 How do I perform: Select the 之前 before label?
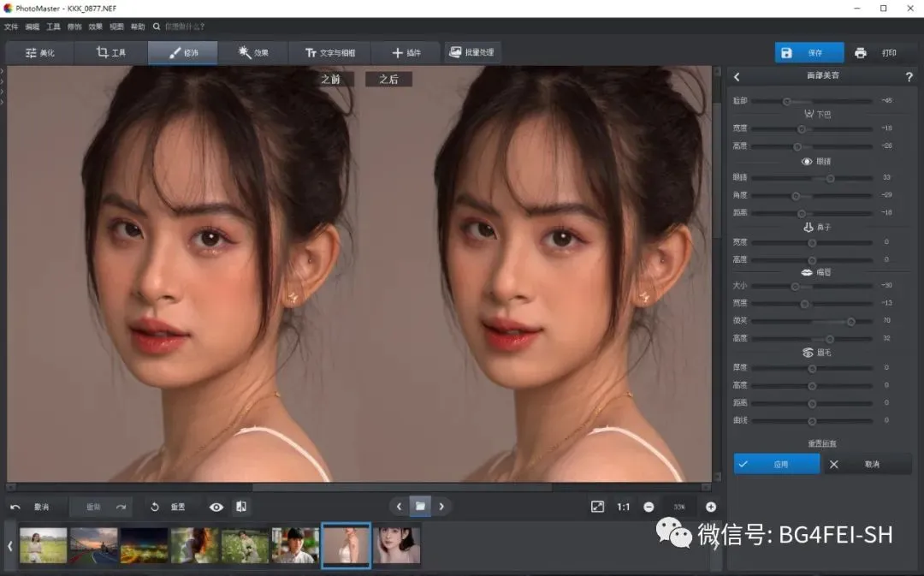click(x=330, y=79)
